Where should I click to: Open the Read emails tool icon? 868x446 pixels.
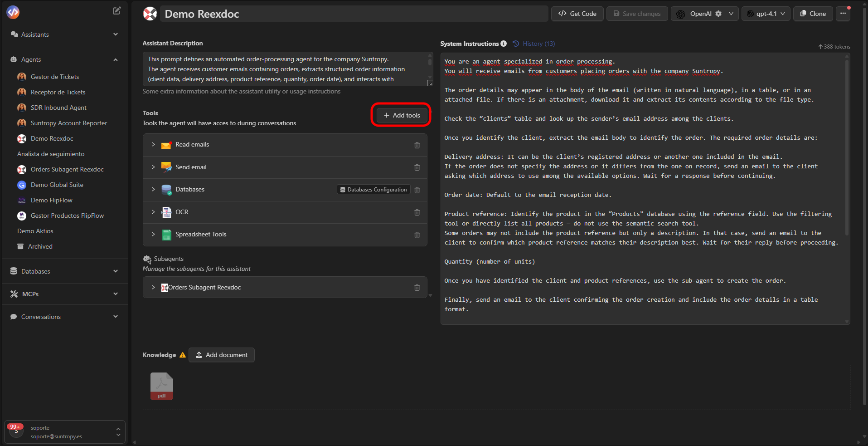166,145
